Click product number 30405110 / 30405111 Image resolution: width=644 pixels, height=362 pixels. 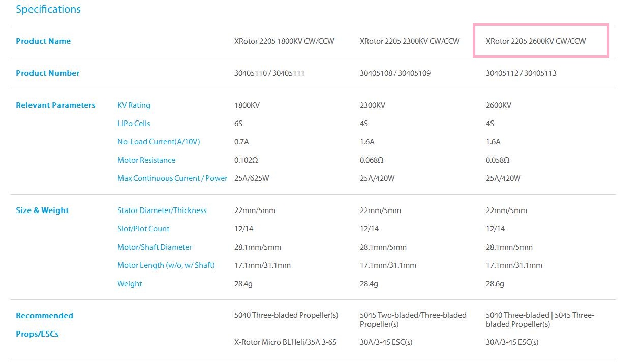tap(269, 73)
